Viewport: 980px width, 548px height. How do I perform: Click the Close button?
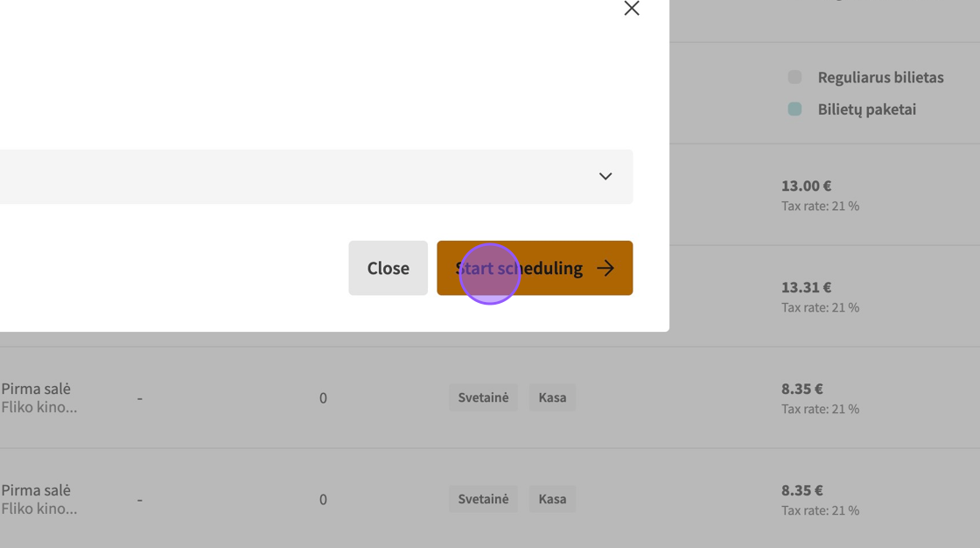pyautogui.click(x=388, y=268)
